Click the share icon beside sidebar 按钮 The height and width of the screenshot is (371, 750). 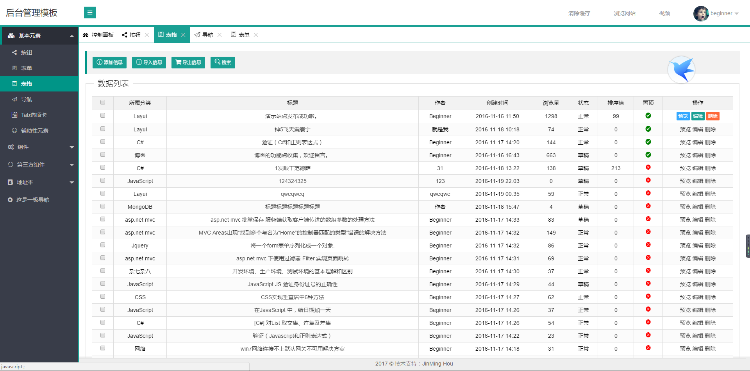(x=14, y=53)
